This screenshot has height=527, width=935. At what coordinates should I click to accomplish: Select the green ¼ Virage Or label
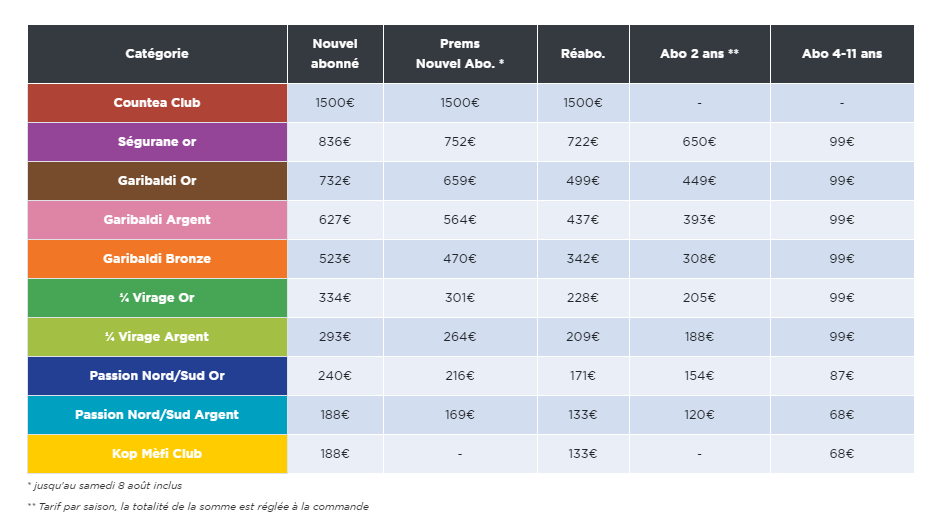(157, 298)
